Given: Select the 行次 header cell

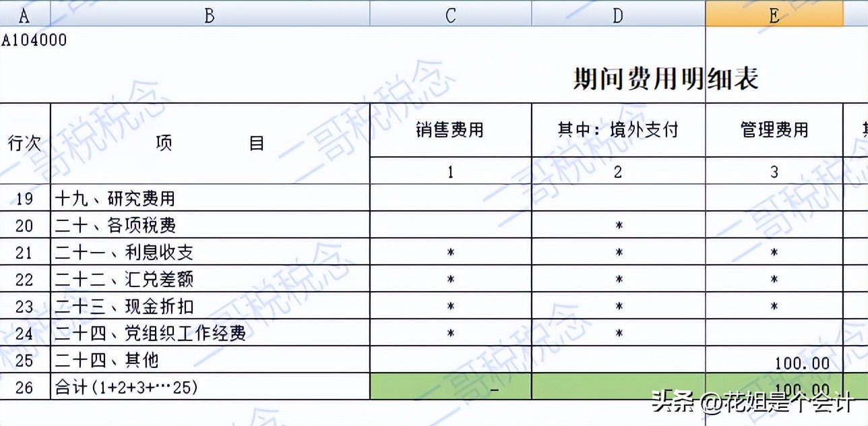Looking at the screenshot, I should coord(24,143).
